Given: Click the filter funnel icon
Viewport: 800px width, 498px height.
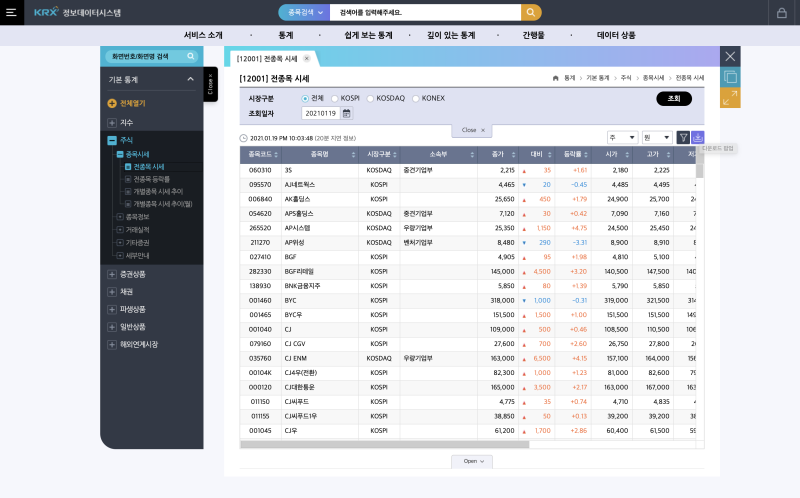Looking at the screenshot, I should [x=683, y=137].
